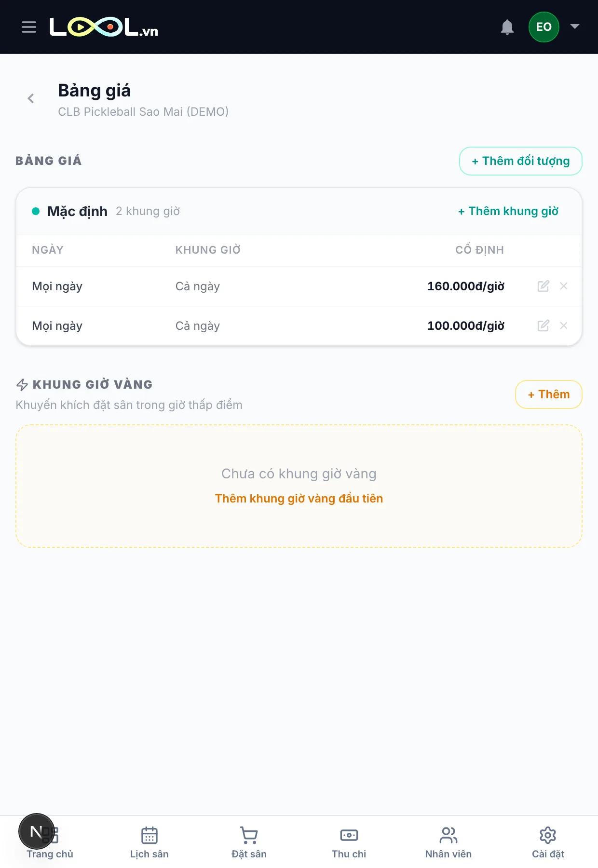The image size is (598, 868).
Task: Delete the 160.000đ/giờ price row
Action: point(564,286)
